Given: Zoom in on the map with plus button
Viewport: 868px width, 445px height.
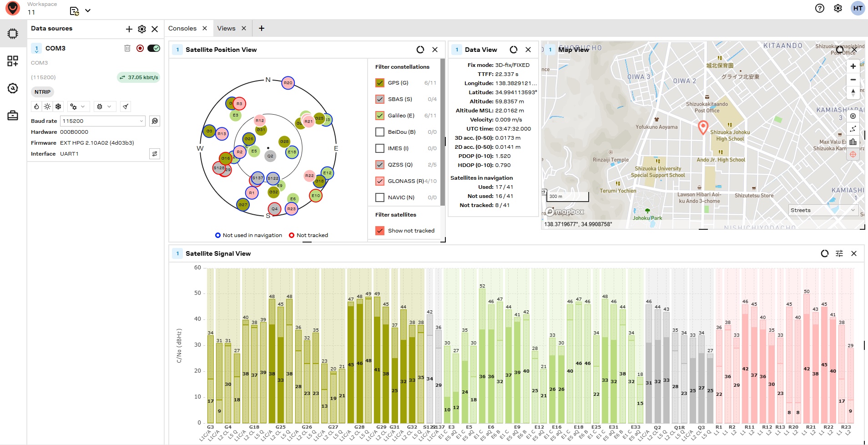Looking at the screenshot, I should click(853, 66).
